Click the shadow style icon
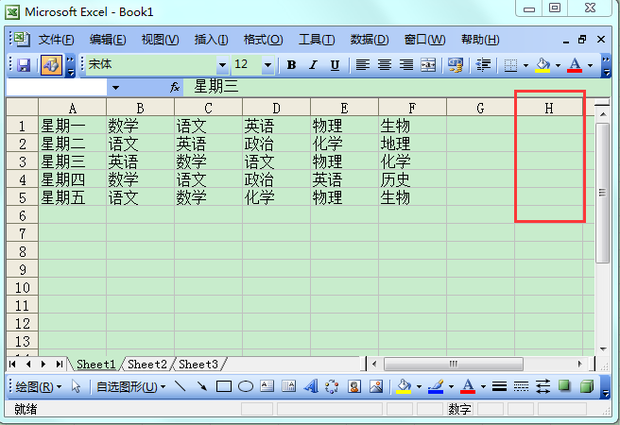The height and width of the screenshot is (425, 620). click(x=565, y=386)
